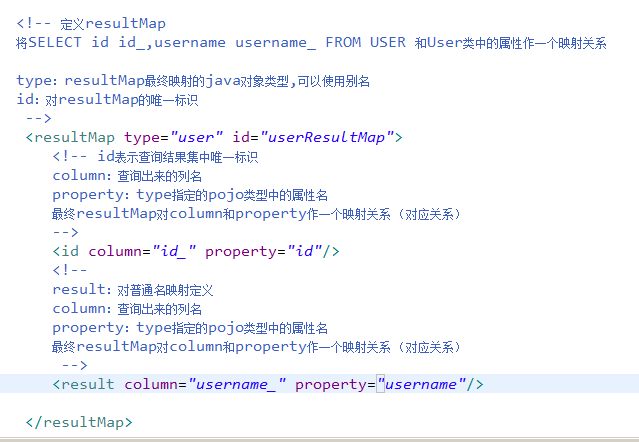The width and height of the screenshot is (639, 442).
Task: Click the closing </resultMap> tag
Action: coord(79,422)
